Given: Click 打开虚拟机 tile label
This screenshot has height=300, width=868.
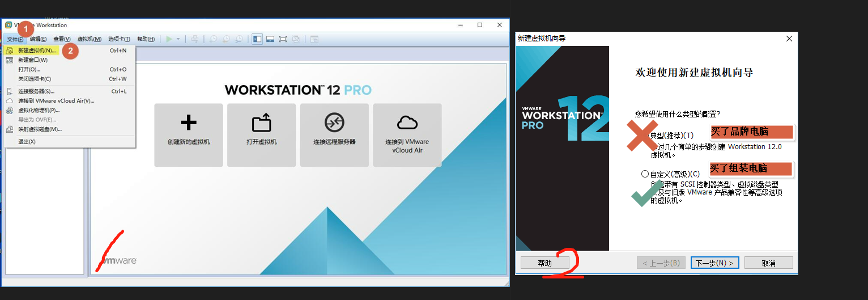Looking at the screenshot, I should [x=261, y=142].
